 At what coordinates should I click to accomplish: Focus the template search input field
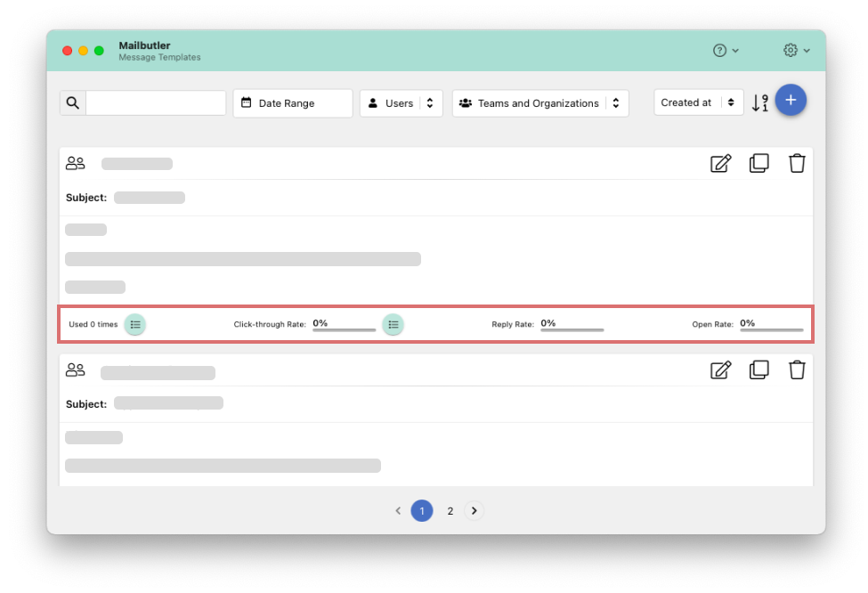[x=156, y=103]
